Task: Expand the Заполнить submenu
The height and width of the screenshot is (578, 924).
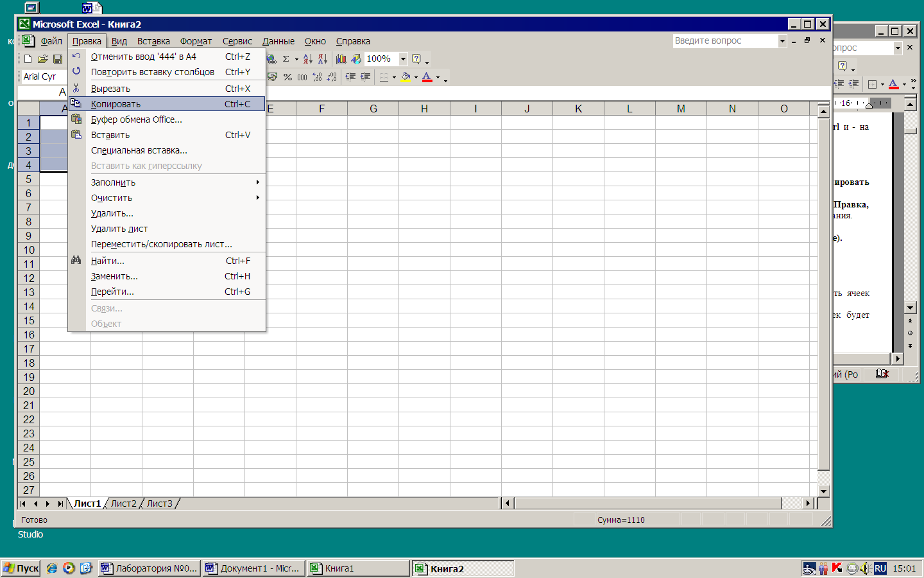Action: tap(167, 182)
